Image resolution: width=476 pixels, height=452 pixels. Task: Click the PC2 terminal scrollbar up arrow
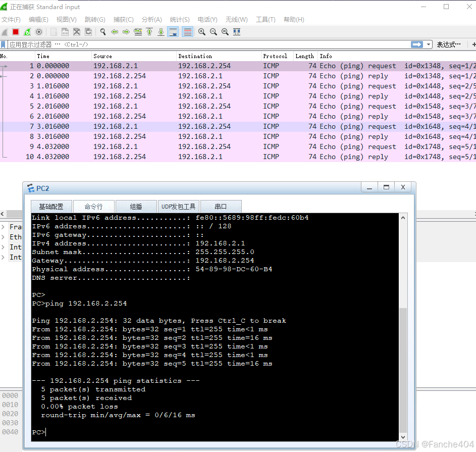pyautogui.click(x=403, y=218)
